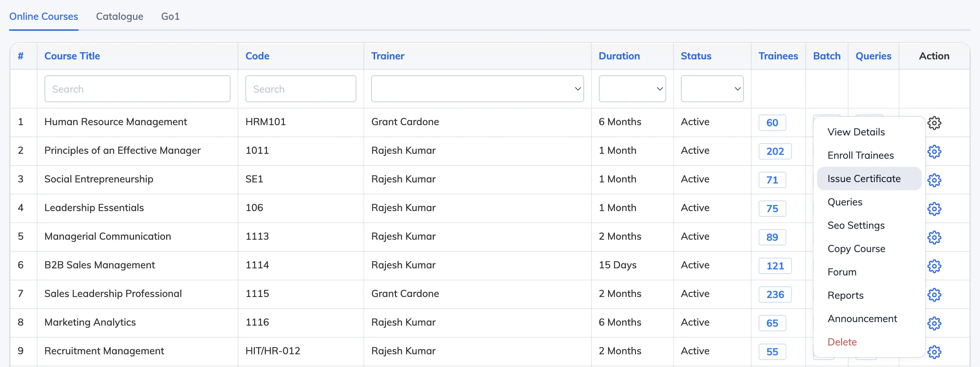This screenshot has width=980, height=367.
Task: Open gear menu for Human Resource Management
Action: click(934, 123)
